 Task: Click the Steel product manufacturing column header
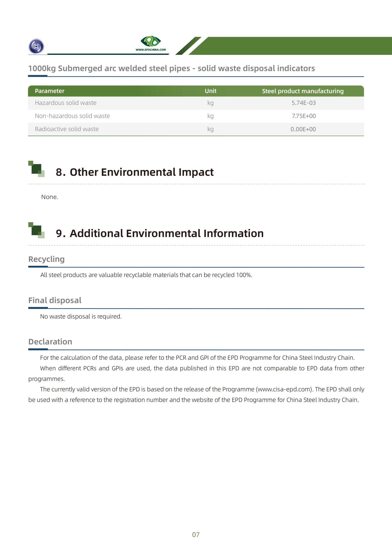(303, 91)
